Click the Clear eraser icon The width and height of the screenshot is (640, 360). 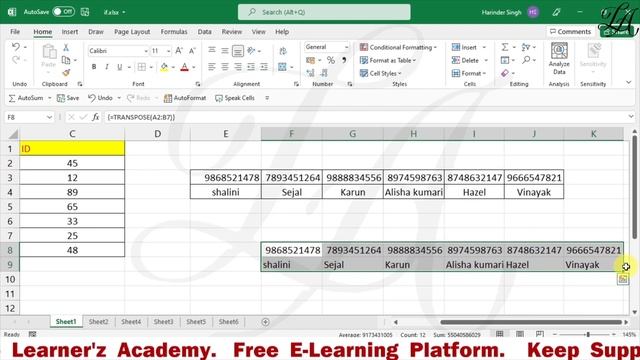pos(505,73)
